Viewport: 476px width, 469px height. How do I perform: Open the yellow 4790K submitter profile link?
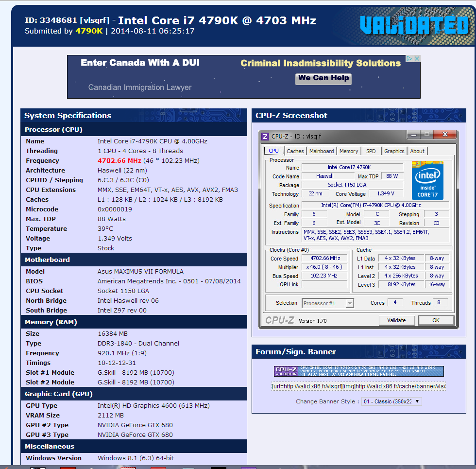point(89,31)
